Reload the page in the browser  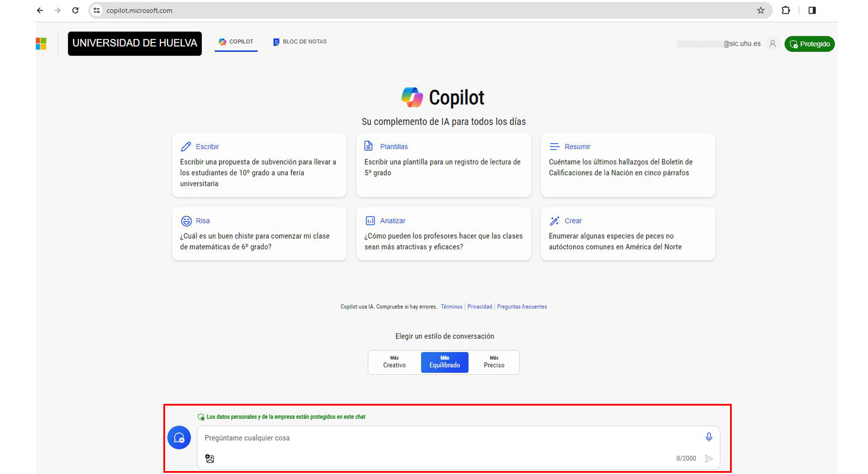click(x=75, y=11)
